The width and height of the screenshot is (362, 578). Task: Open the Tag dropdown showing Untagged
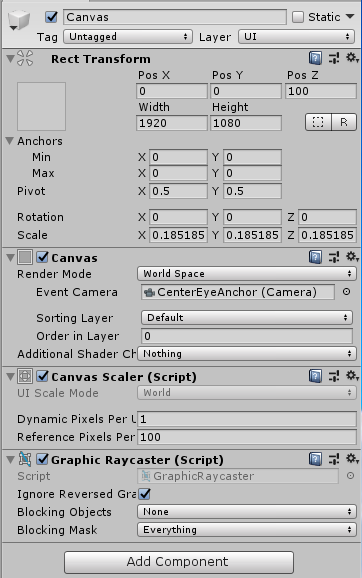click(x=128, y=37)
